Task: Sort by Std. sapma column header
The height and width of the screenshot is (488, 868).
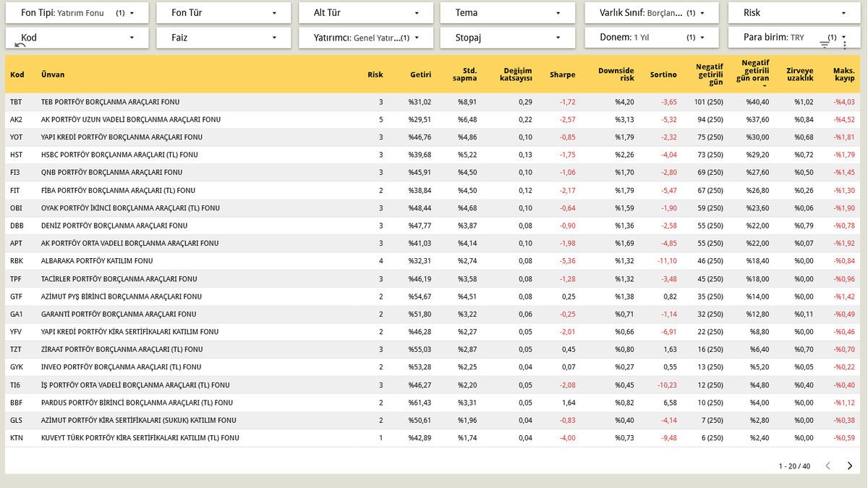Action: coord(464,74)
